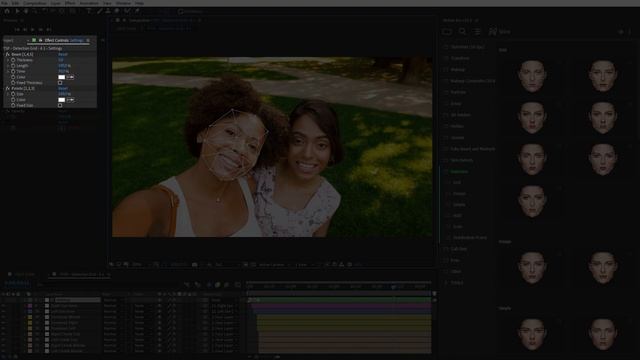Expand the Size property twirl

[x=8, y=94]
